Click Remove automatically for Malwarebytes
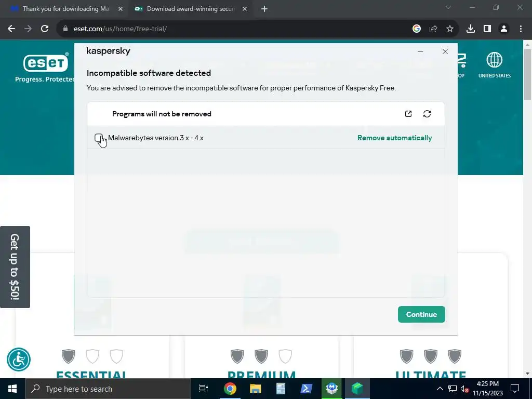This screenshot has height=399, width=532. pyautogui.click(x=395, y=138)
